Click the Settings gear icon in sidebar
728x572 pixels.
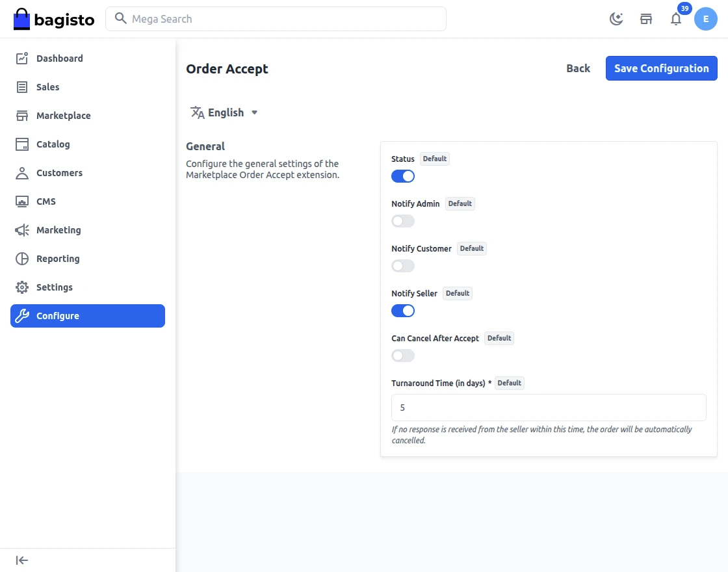point(22,287)
